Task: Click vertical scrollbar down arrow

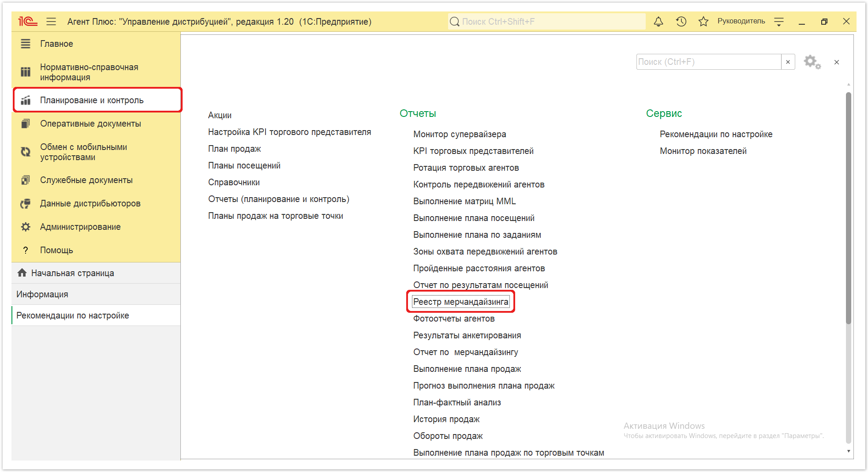Action: tap(848, 451)
